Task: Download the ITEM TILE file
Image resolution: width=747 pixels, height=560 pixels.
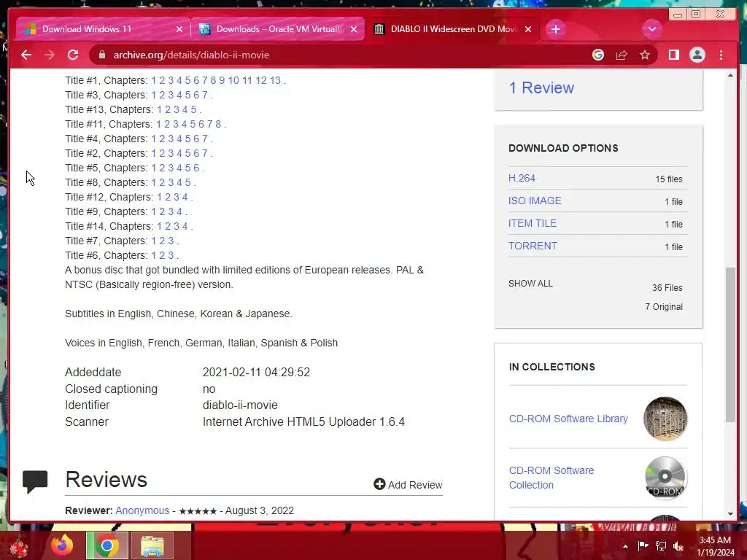Action: [x=532, y=223]
